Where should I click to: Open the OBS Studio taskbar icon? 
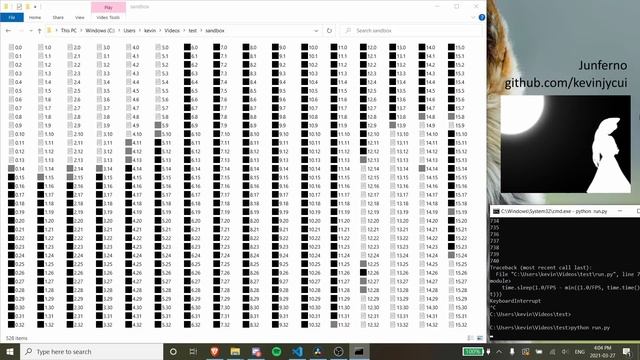tap(338, 351)
